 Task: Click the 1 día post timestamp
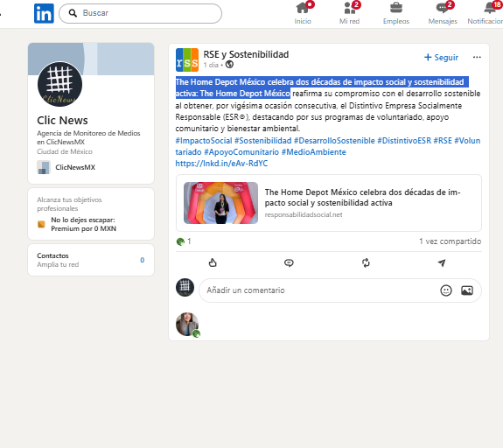coord(211,65)
